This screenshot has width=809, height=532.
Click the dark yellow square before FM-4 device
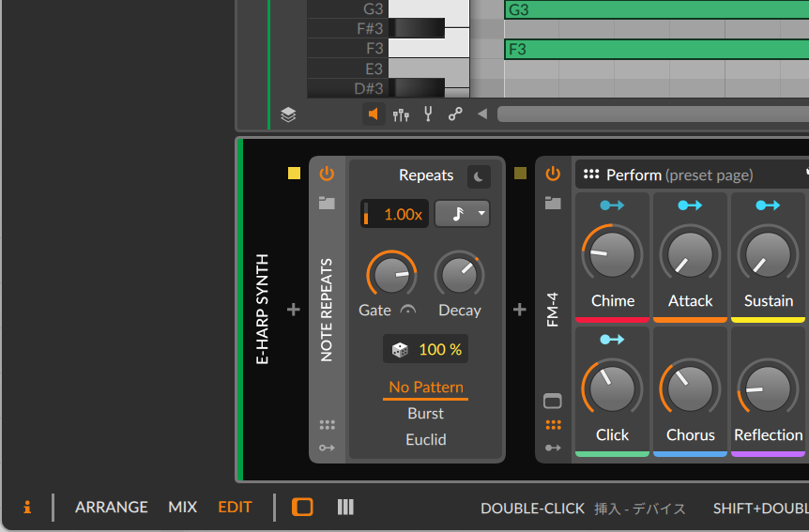tap(521, 173)
